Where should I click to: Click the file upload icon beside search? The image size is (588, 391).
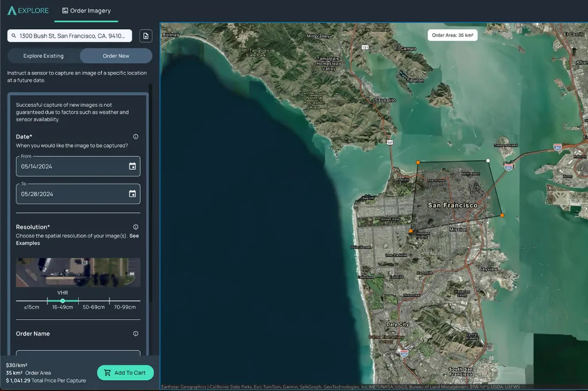click(146, 36)
